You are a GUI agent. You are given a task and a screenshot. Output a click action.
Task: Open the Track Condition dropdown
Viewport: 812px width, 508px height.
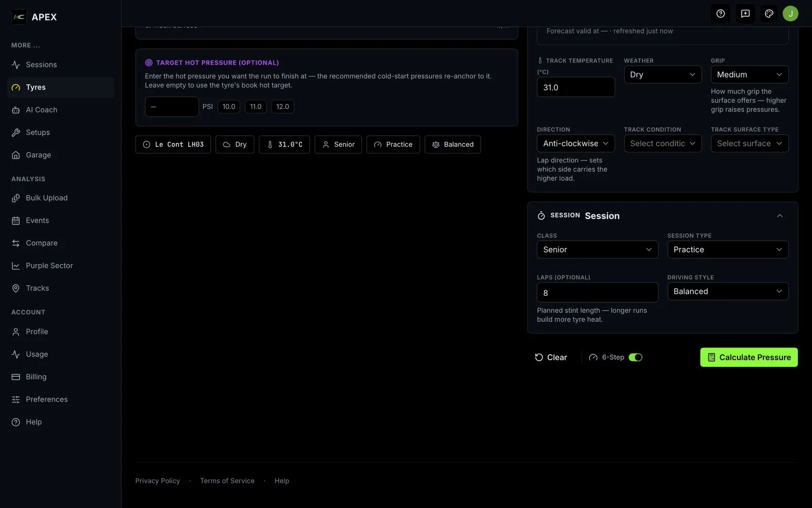pyautogui.click(x=662, y=143)
